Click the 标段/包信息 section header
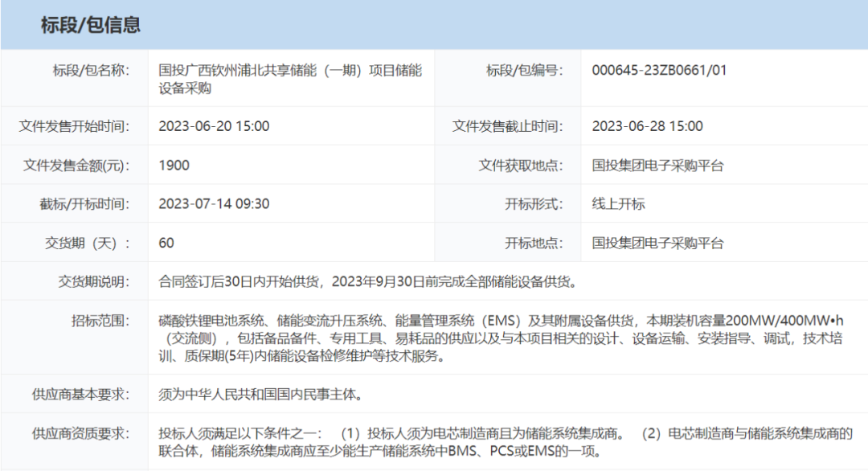 click(x=91, y=25)
